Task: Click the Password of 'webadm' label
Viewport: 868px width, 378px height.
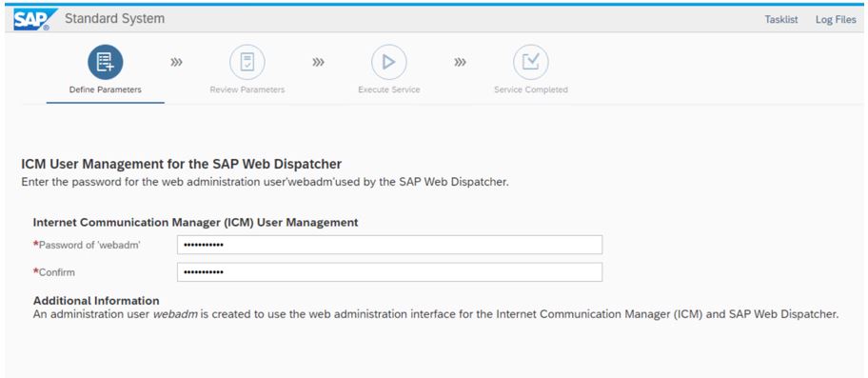Action: pyautogui.click(x=87, y=245)
